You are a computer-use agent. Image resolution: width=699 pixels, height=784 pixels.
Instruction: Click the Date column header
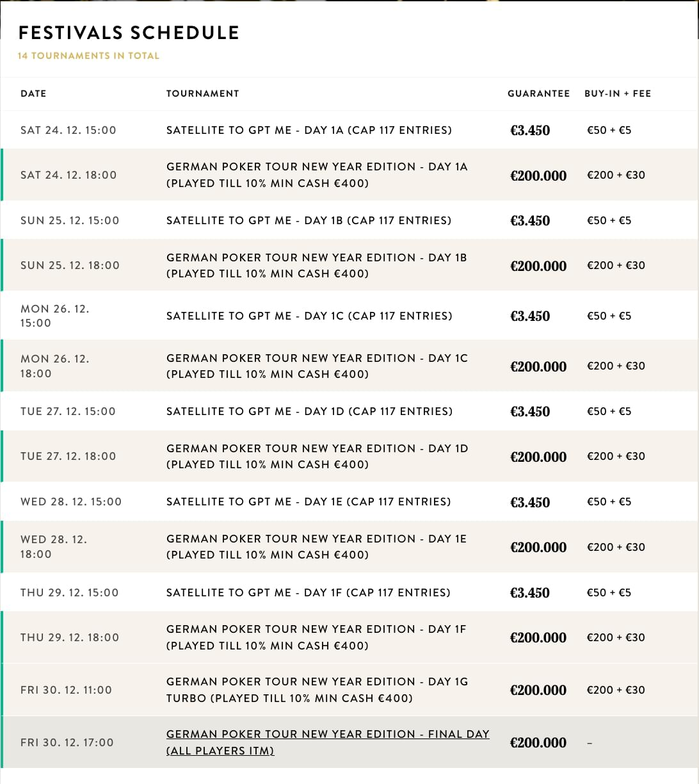[x=33, y=94]
